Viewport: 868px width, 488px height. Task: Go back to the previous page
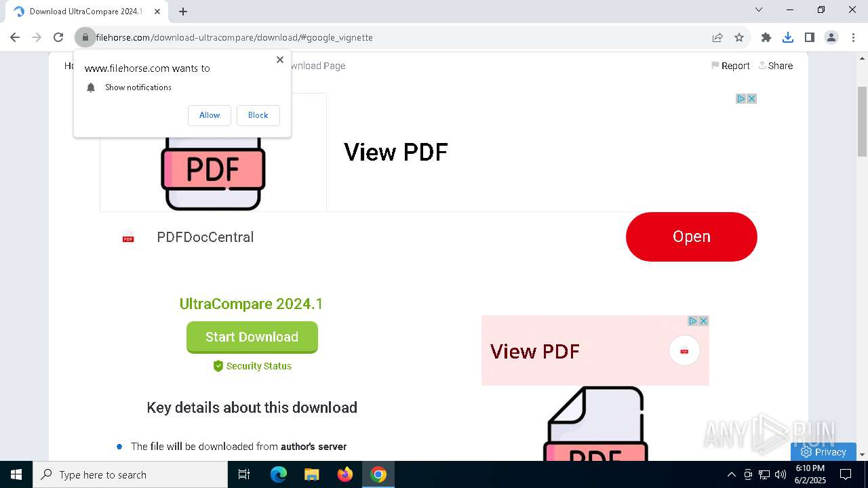(15, 37)
